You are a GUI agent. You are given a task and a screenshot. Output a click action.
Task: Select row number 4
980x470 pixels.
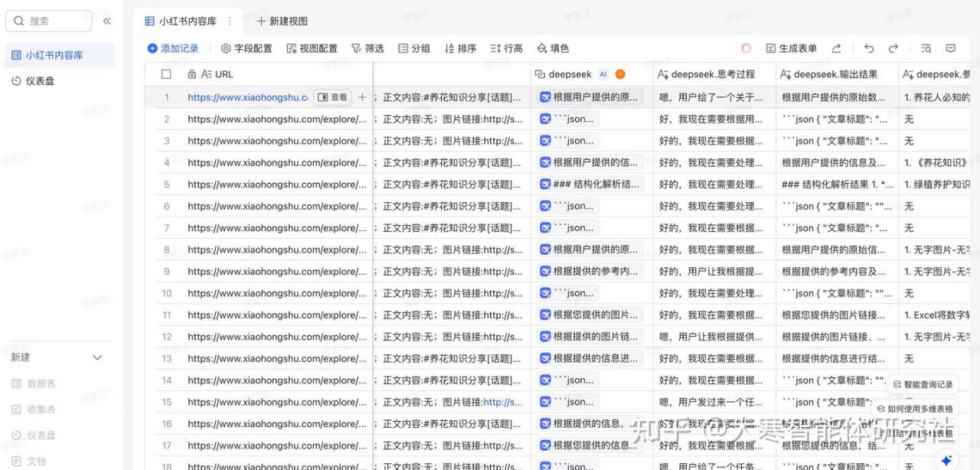[166, 162]
